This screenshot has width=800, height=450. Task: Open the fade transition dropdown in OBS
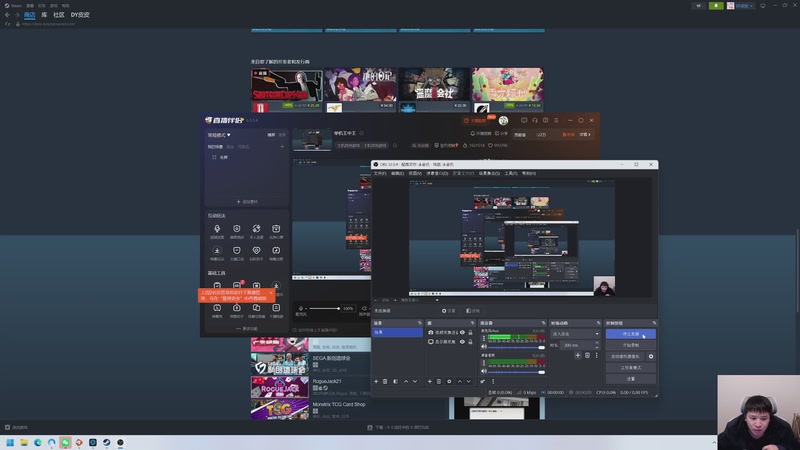click(x=575, y=334)
